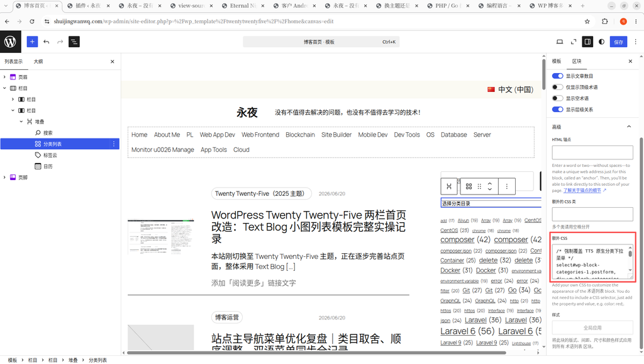Toggle 显示文章数目 switch
644x364 pixels.
557,76
